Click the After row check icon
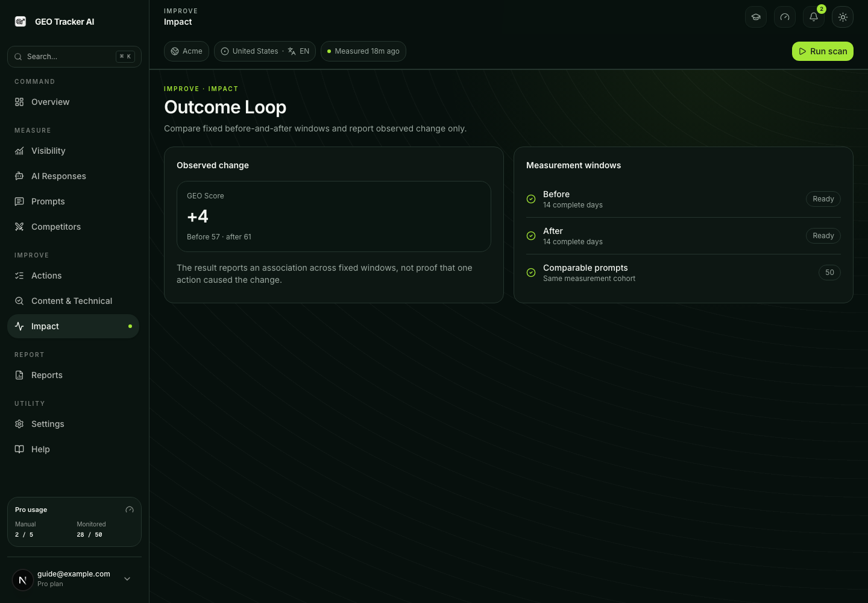Image resolution: width=868 pixels, height=603 pixels. click(531, 236)
